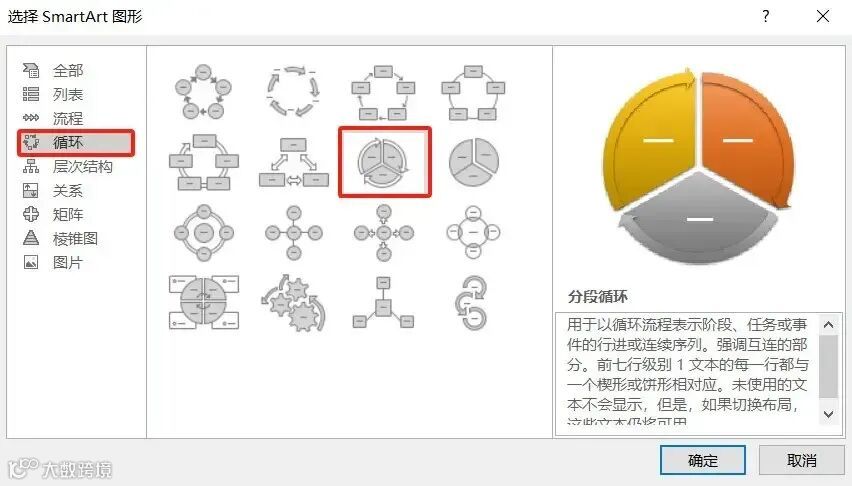This screenshot has width=852, height=486.
Task: Select the Cycle Matrix layout thumbnail
Action: pos(204,302)
